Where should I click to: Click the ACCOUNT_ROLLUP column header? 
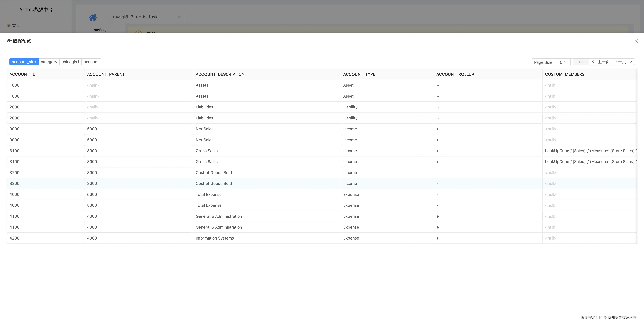tap(455, 74)
